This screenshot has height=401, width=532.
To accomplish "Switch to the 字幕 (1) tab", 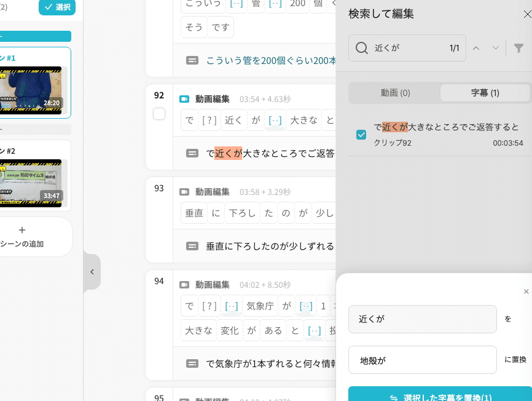I will coord(484,93).
